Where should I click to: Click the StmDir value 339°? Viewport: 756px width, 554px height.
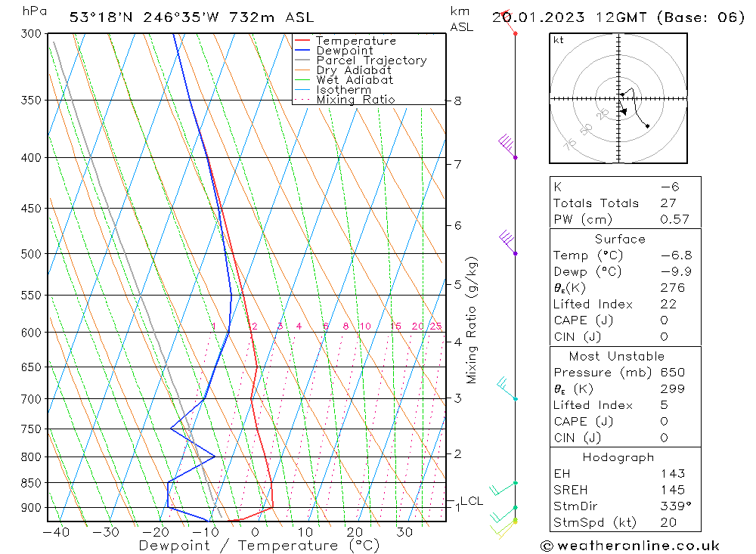(675, 506)
